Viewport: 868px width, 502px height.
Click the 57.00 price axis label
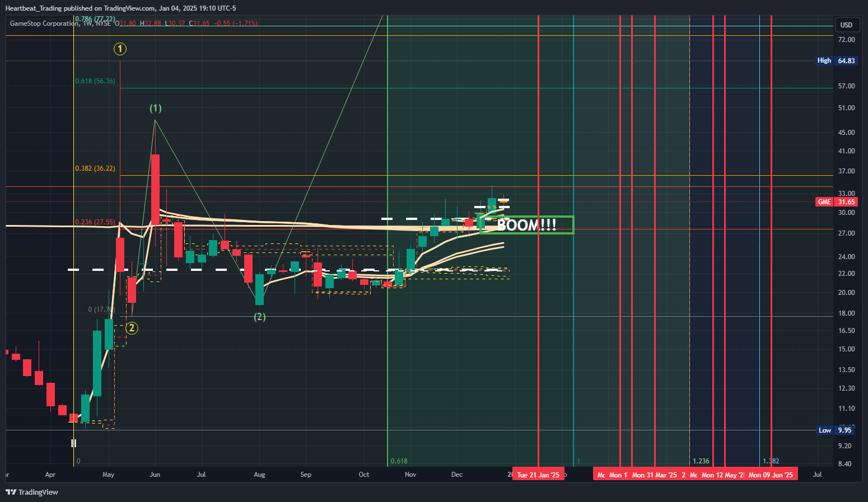(x=847, y=86)
